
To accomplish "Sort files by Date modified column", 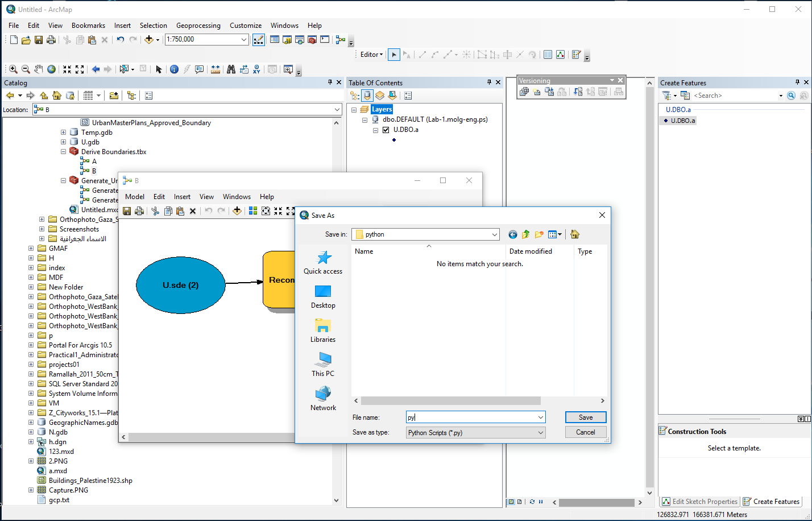I will tap(531, 251).
